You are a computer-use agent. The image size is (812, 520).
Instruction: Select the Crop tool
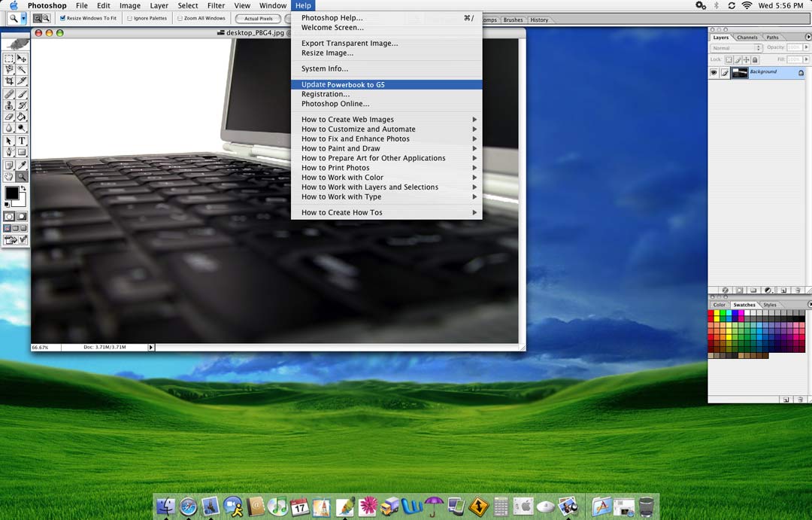tap(9, 81)
